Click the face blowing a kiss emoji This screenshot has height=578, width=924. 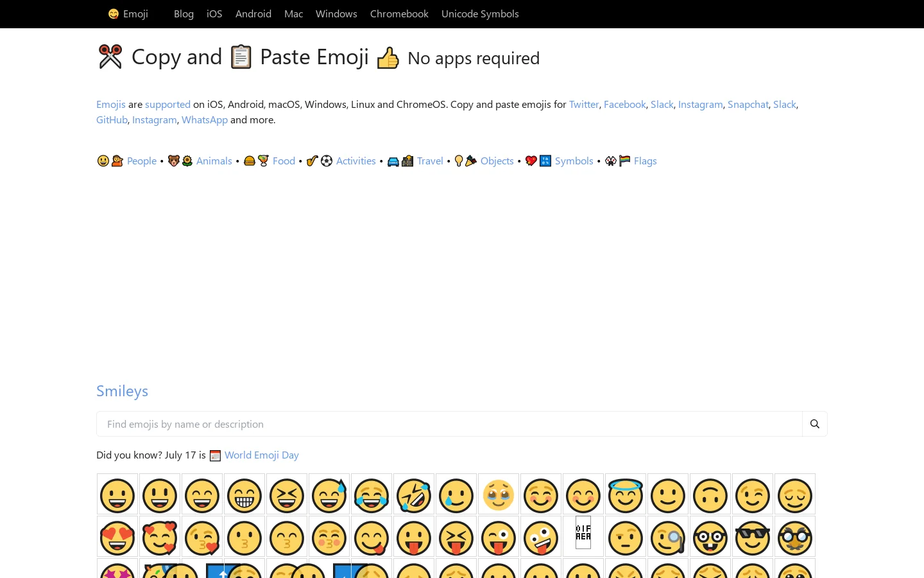(202, 537)
